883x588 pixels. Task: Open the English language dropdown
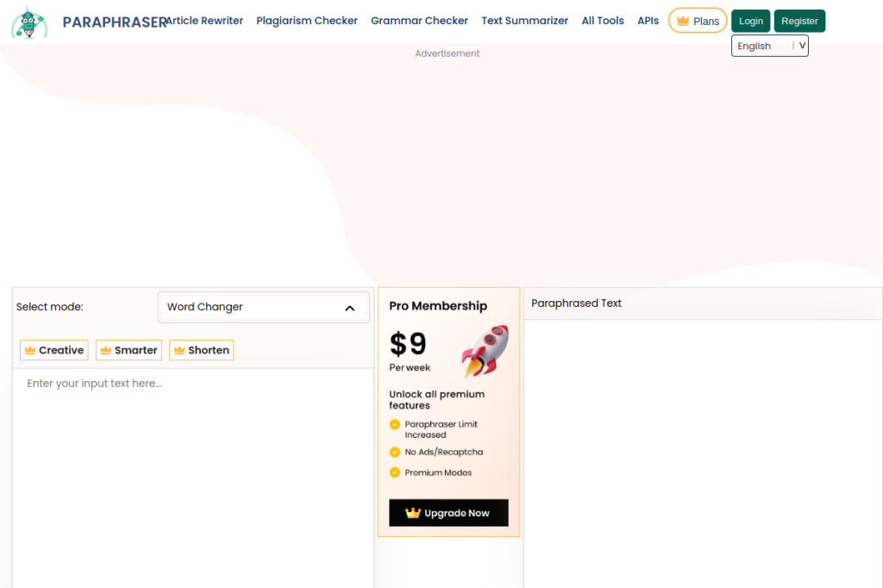pos(770,46)
